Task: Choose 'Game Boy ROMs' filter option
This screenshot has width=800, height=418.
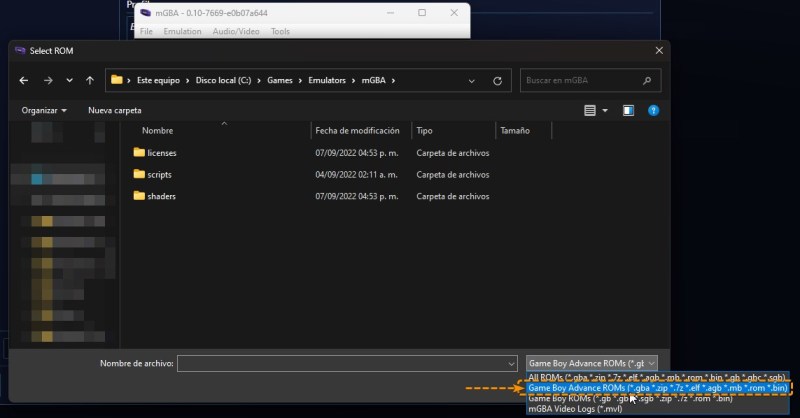Action: click(x=657, y=399)
